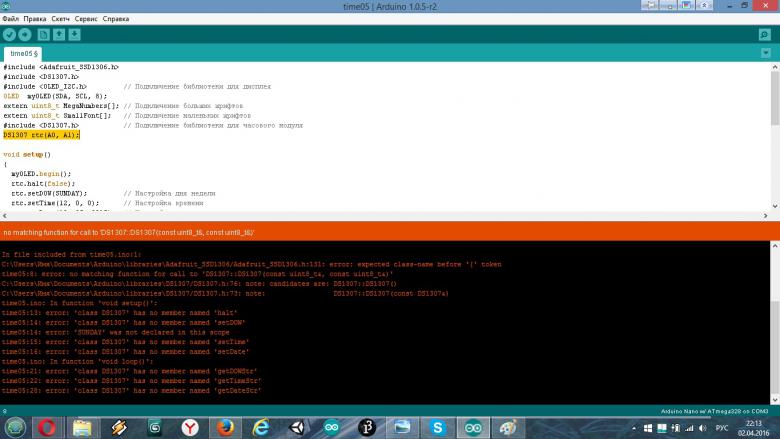Image resolution: width=780 pixels, height=439 pixels.
Task: Open the Windows Start button
Action: click(x=15, y=428)
